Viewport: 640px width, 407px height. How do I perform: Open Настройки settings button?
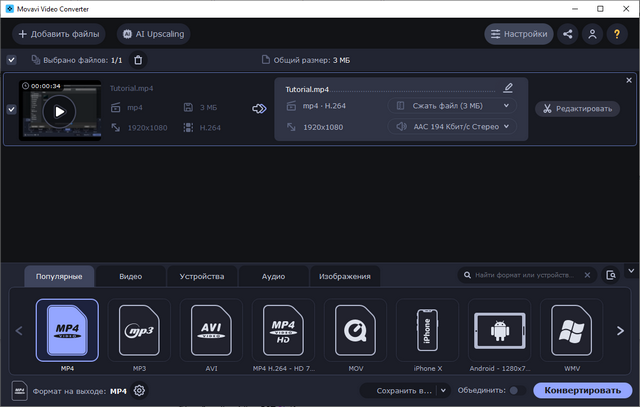[519, 34]
